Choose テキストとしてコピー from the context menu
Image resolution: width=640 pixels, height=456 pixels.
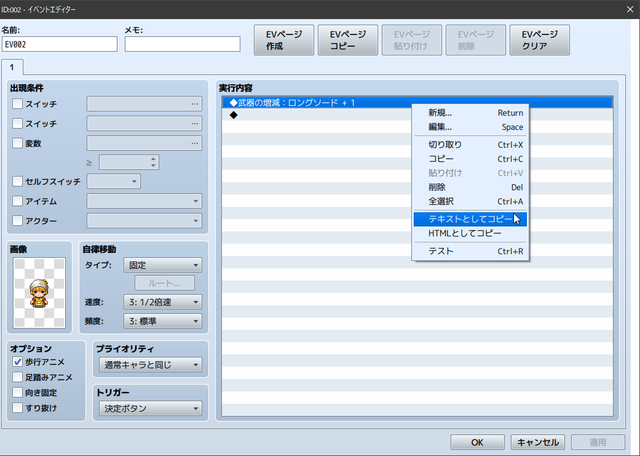pos(470,219)
